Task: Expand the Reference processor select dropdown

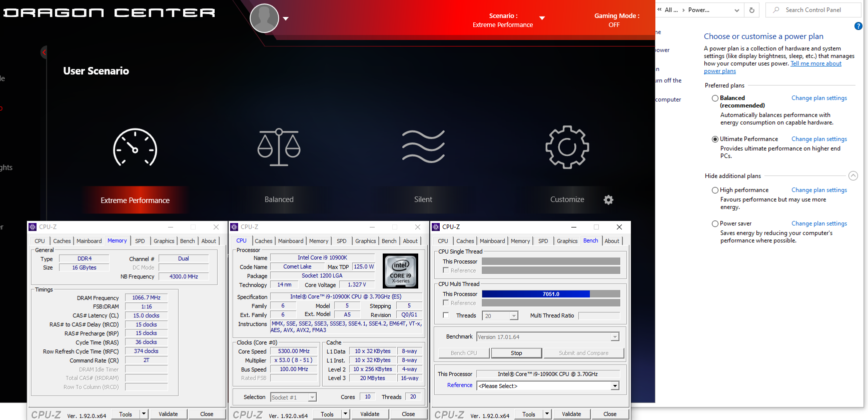Action: pos(615,386)
